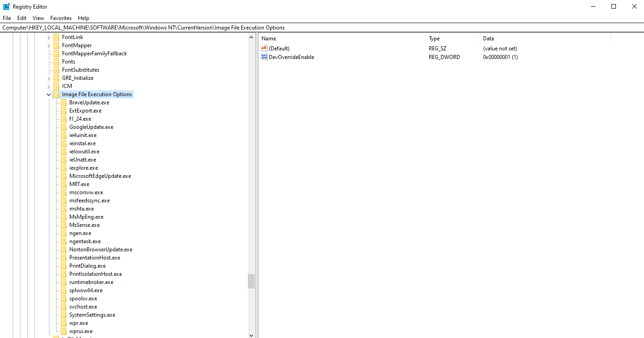Click the FontLink folder icon
This screenshot has height=338, width=644.
click(x=56, y=37)
